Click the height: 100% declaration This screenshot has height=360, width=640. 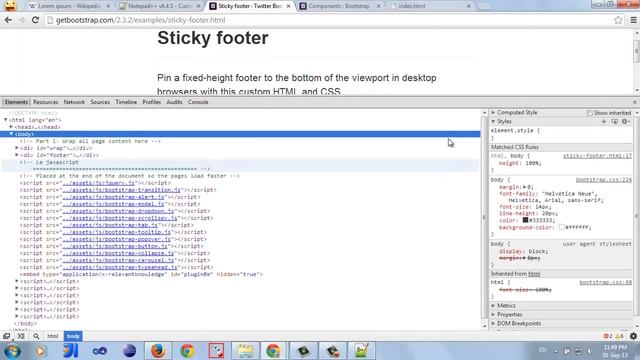[520, 163]
